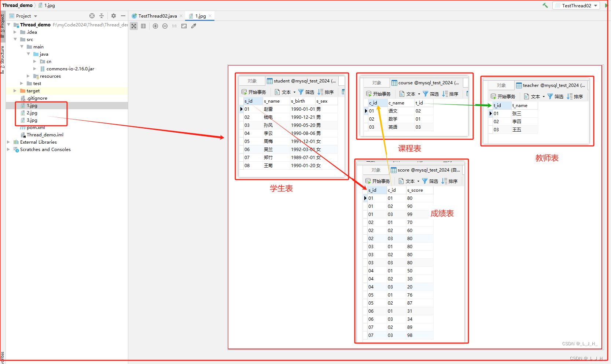Zoom out of the image
Viewport: 611px width, 364px height.
click(x=165, y=26)
